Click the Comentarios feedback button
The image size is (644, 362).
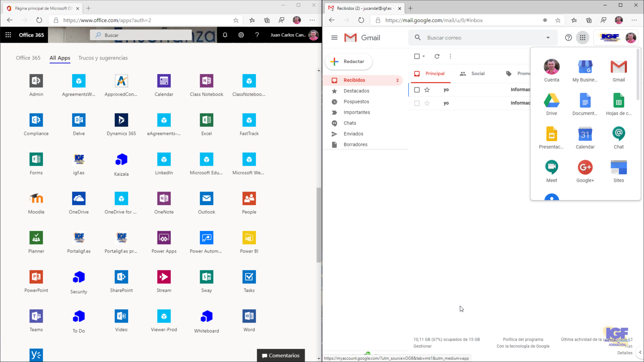(x=281, y=356)
